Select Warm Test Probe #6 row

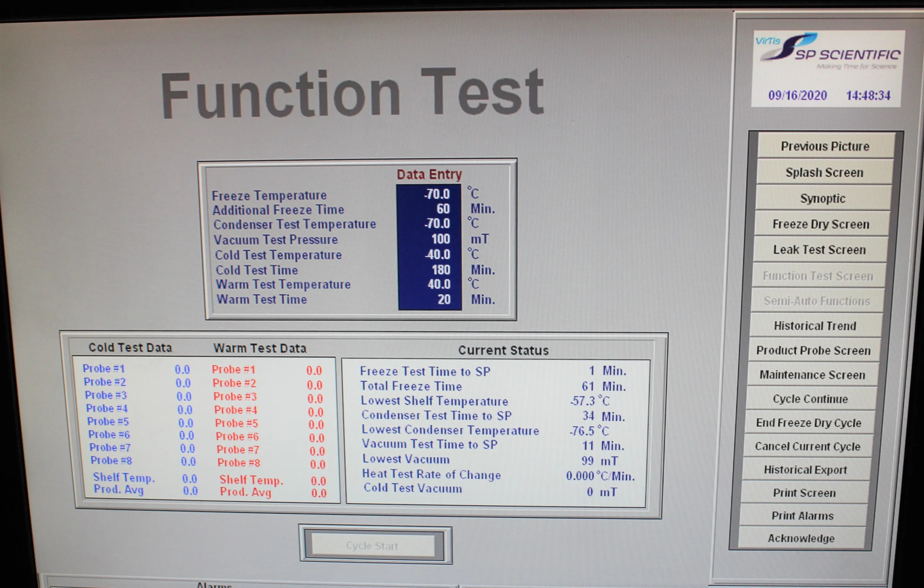click(x=270, y=437)
